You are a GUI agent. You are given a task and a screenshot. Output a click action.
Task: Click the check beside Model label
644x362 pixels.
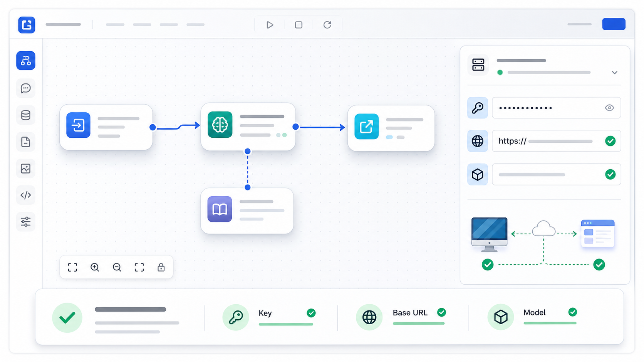point(573,312)
